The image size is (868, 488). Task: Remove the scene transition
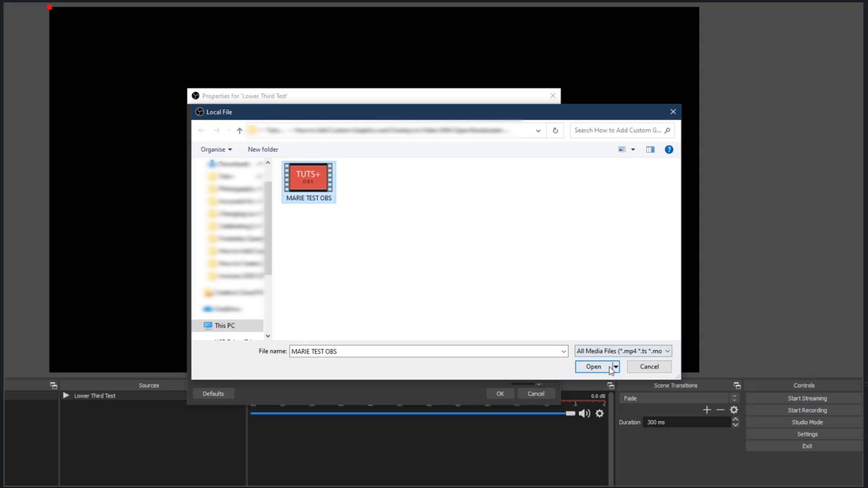(720, 410)
